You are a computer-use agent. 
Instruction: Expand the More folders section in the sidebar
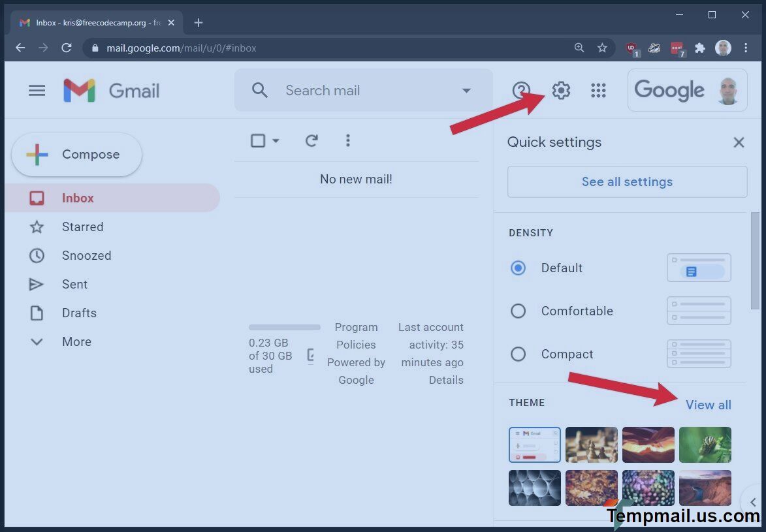click(x=76, y=341)
